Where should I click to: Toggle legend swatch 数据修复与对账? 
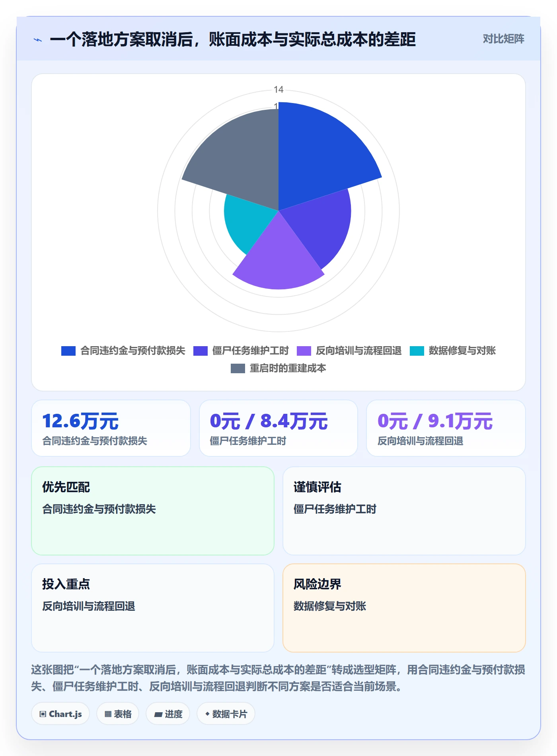[417, 351]
